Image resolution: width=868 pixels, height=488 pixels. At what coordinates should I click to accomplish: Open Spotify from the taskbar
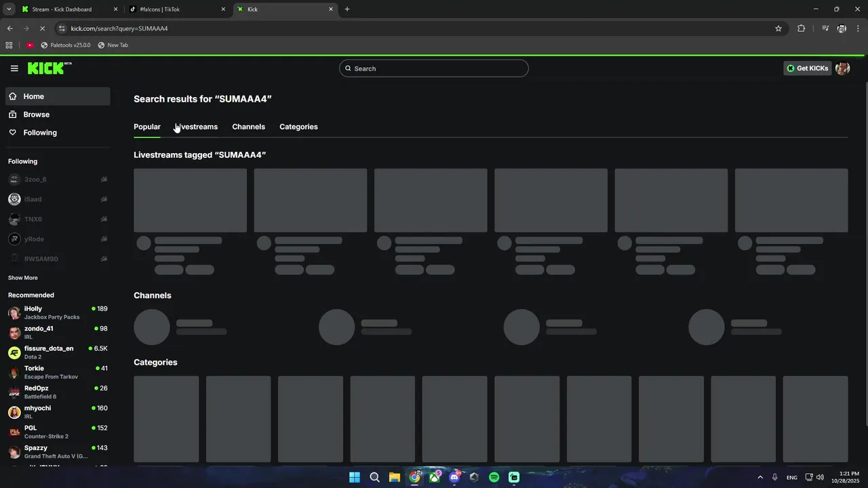click(494, 477)
